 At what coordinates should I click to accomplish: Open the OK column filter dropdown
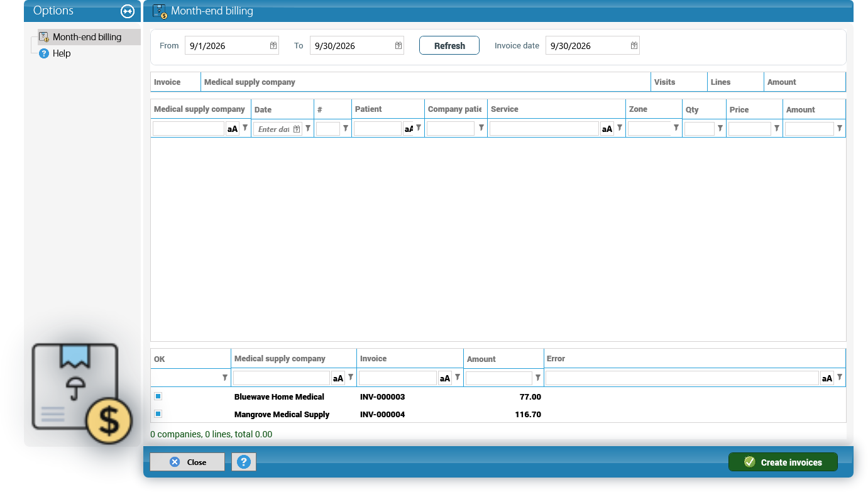coord(225,378)
